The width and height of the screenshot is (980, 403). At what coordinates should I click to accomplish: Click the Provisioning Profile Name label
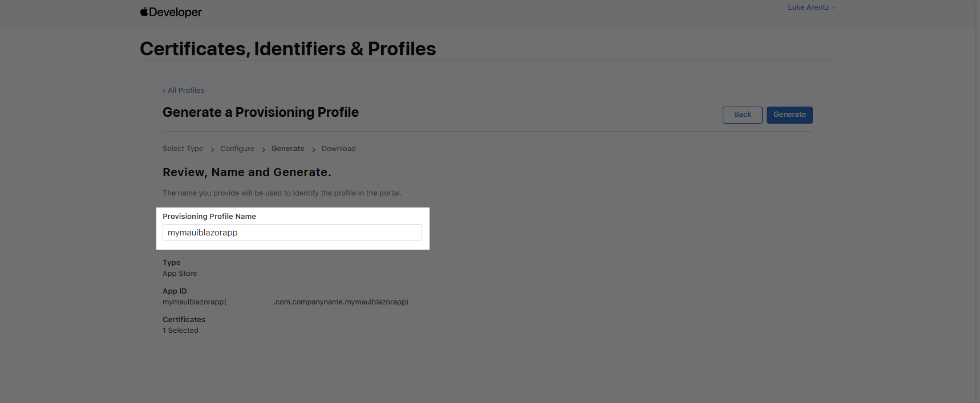tap(209, 217)
